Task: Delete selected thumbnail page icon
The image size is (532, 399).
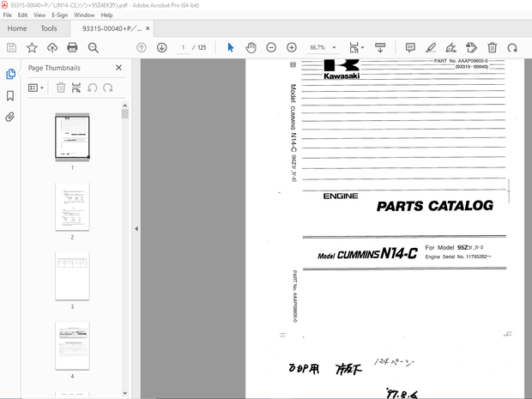Action: [61, 88]
